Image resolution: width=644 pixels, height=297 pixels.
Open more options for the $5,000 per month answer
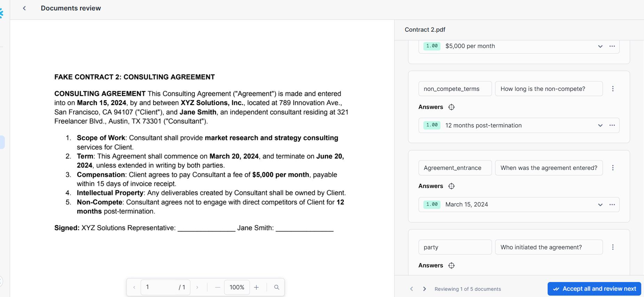click(612, 46)
